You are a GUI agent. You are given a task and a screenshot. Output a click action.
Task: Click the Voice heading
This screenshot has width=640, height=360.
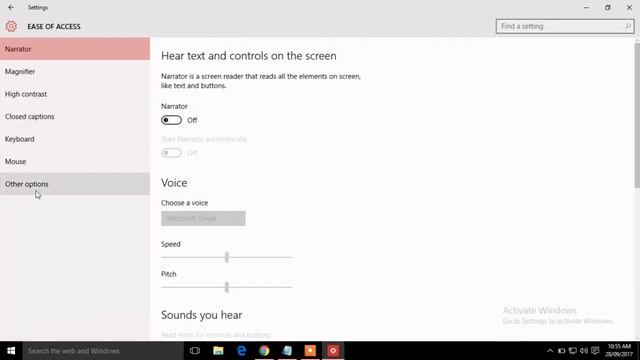174,183
